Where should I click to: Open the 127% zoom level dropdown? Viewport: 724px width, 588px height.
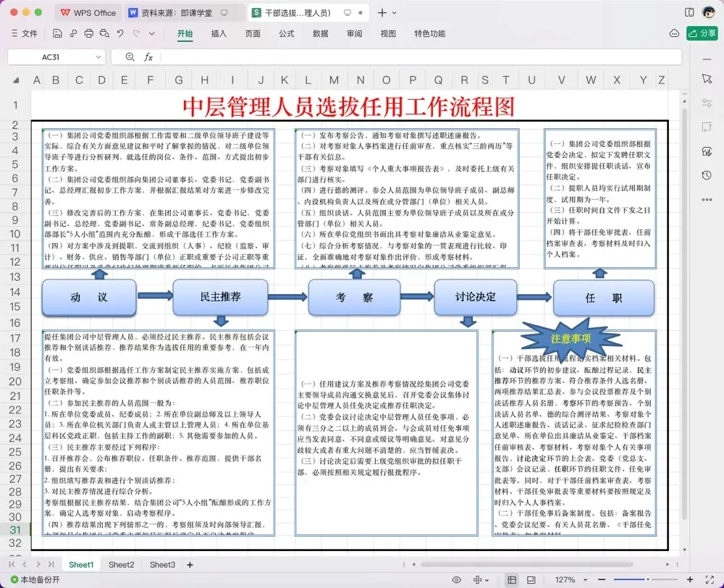pyautogui.click(x=571, y=580)
